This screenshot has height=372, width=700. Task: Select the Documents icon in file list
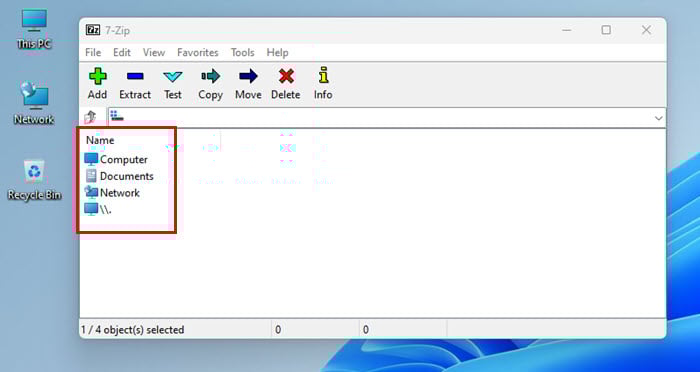91,176
